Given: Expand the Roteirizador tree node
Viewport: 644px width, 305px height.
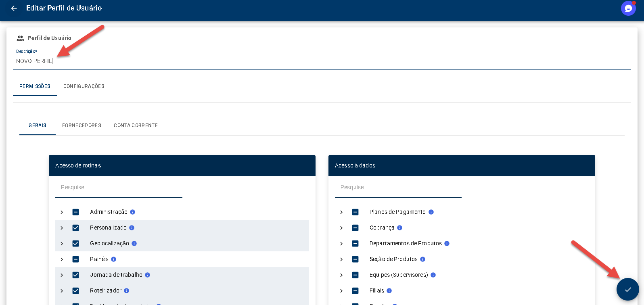Looking at the screenshot, I should point(62,290).
